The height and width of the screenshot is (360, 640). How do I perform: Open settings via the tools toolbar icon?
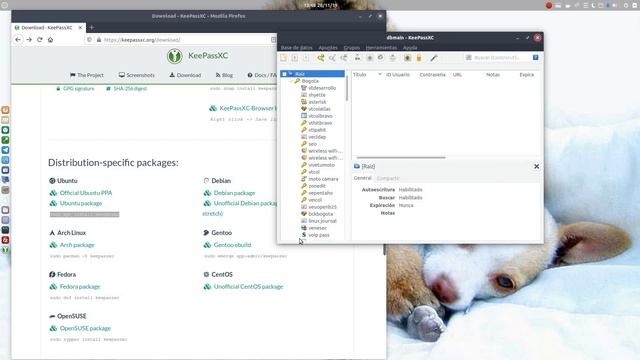coord(433,58)
